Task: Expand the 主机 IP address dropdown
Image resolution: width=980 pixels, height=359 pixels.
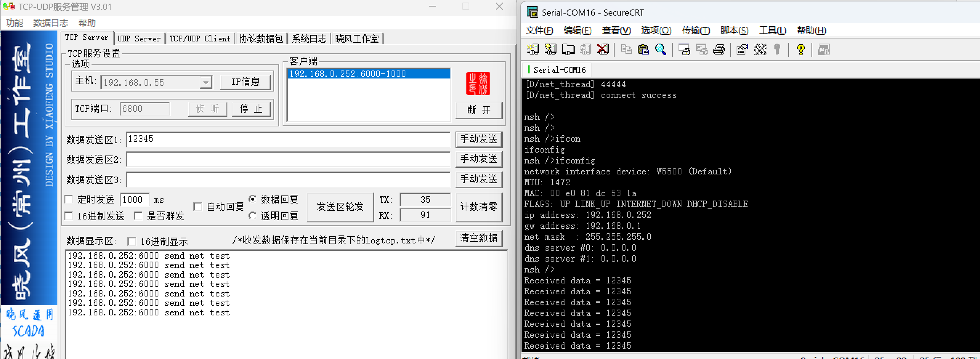Action: (x=206, y=82)
